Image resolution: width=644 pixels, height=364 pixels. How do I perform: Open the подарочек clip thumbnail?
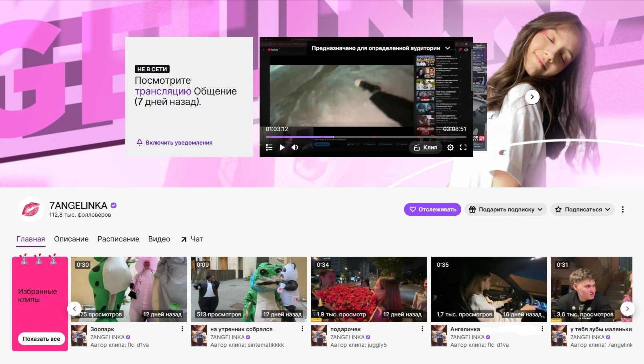369,289
